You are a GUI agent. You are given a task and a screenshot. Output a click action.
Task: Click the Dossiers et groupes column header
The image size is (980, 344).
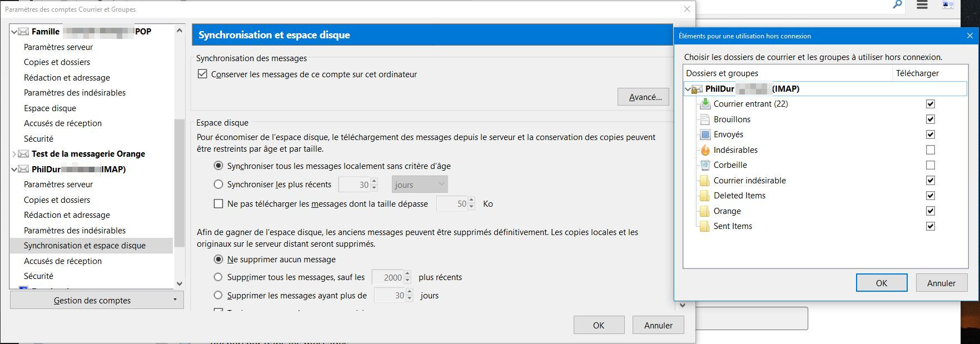pos(788,73)
